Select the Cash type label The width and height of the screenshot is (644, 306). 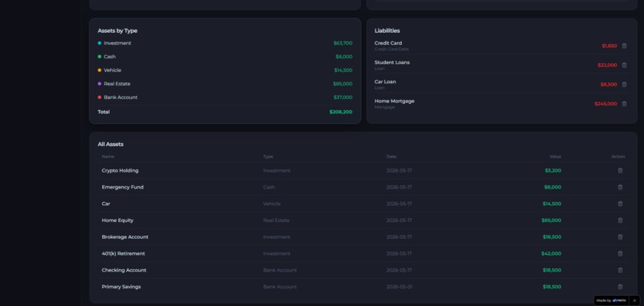(109, 57)
